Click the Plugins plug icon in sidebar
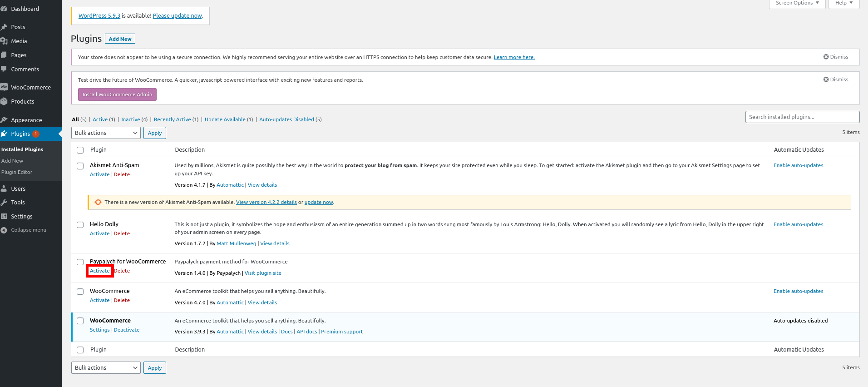Screen dimensions: 868x387 [x=4, y=134]
